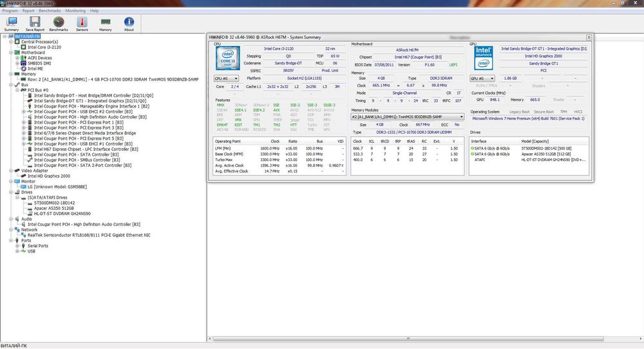Viewport: 644px width, 349px height.
Task: Select Intel ME tree item
Action: tap(35, 68)
